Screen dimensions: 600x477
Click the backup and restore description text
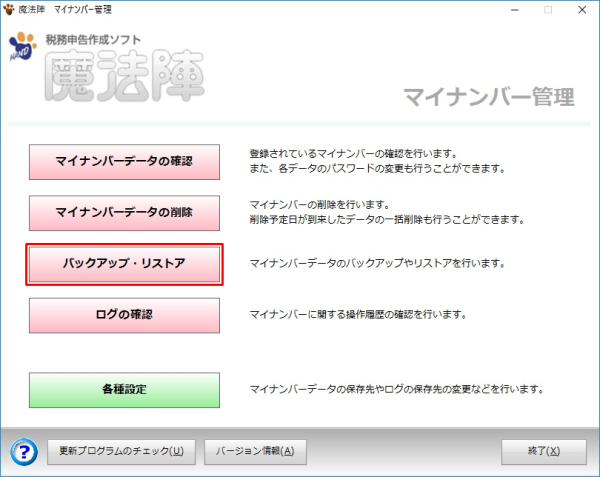coord(377,265)
